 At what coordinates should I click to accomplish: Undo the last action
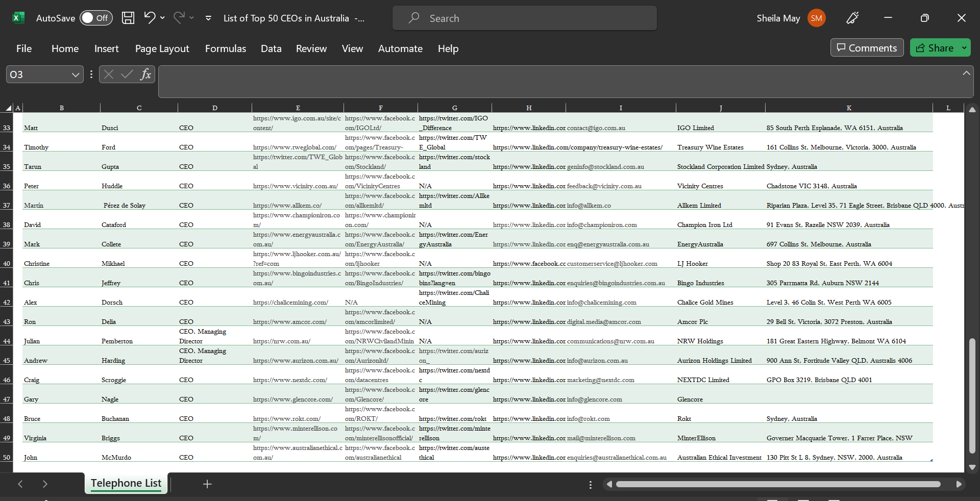click(150, 18)
